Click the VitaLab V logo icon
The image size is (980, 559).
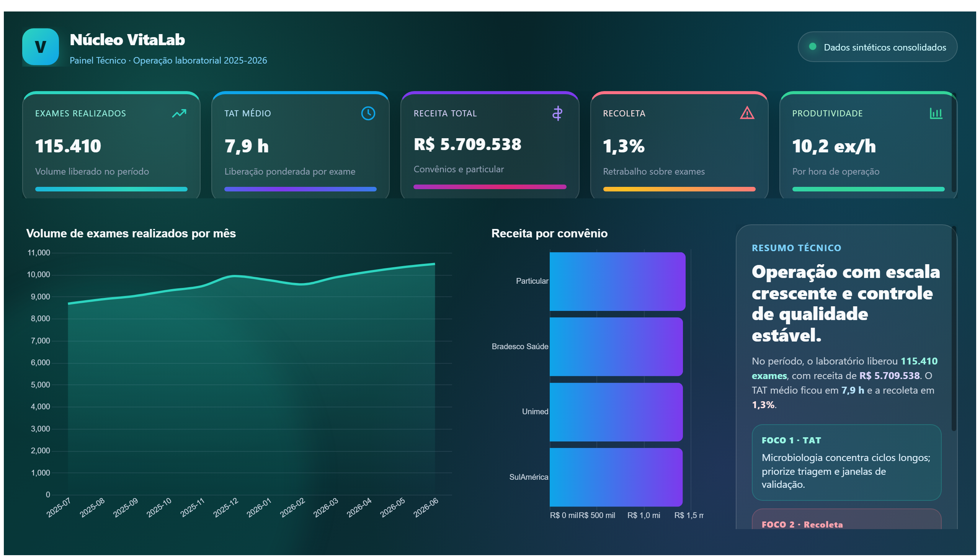(40, 46)
